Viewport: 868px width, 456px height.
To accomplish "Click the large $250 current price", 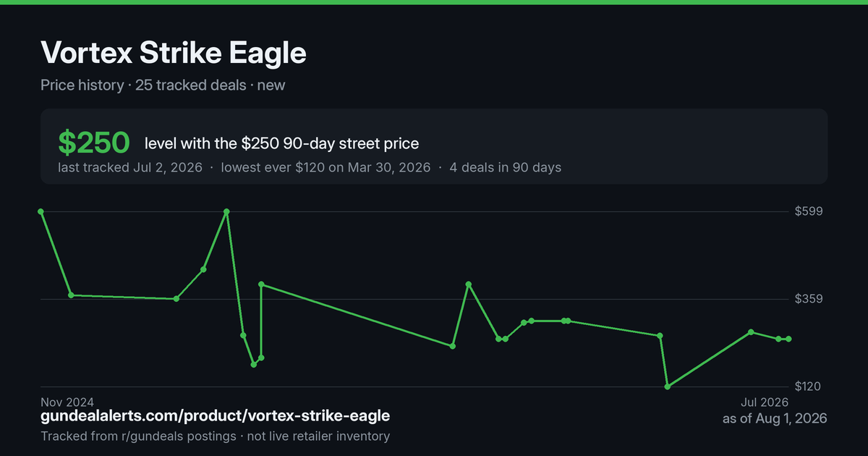I will click(x=94, y=143).
